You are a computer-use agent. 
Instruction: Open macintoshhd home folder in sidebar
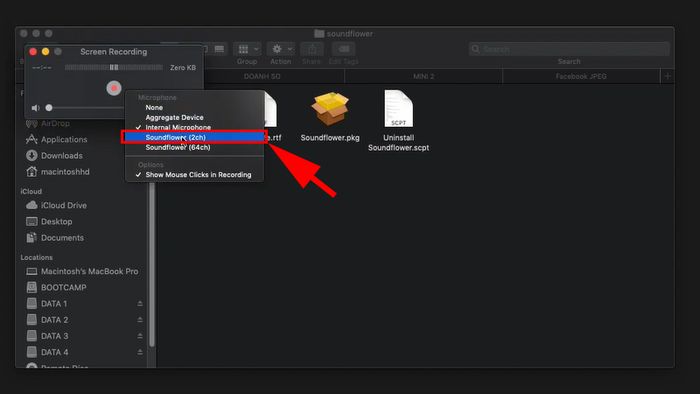coord(65,171)
